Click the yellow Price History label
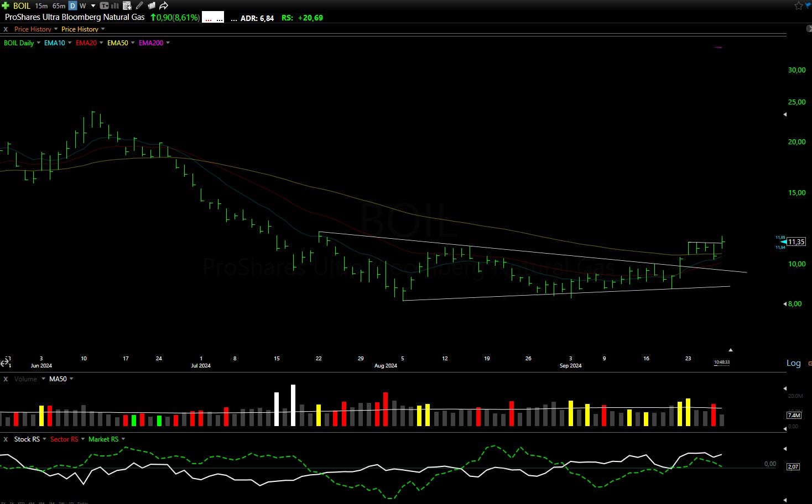Image resolution: width=812 pixels, height=504 pixels. [x=80, y=29]
